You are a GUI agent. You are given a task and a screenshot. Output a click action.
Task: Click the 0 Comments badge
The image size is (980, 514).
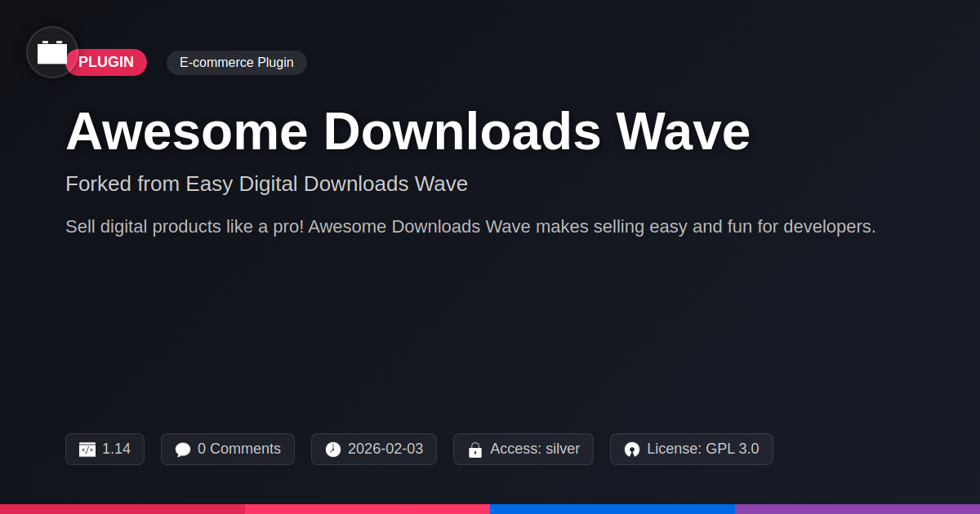228,450
